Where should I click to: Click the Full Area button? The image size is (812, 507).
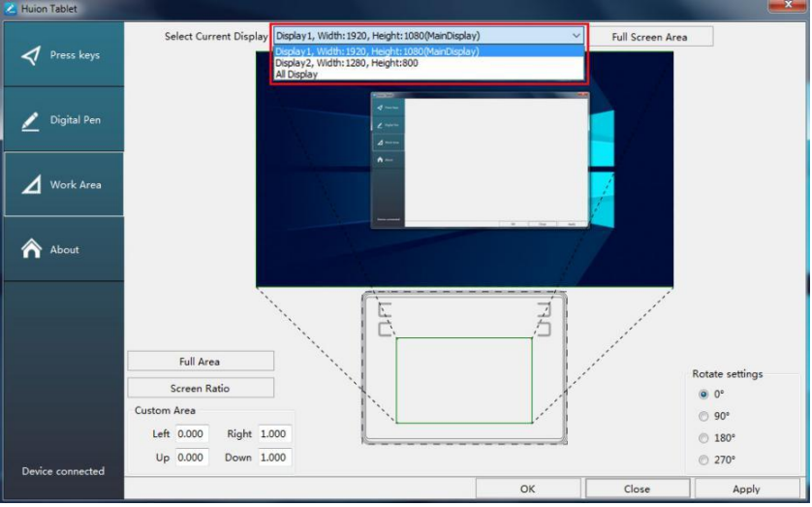[x=201, y=361]
